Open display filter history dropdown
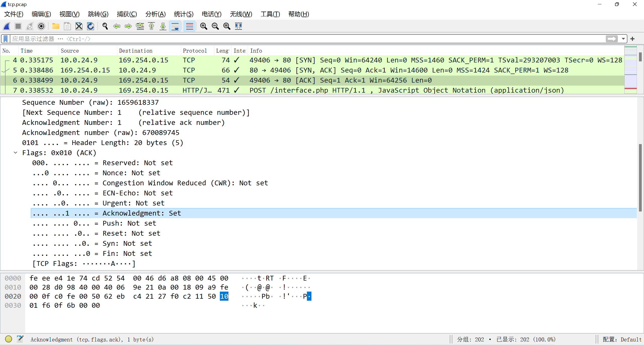Viewport: 644px width, 345px height. (623, 39)
